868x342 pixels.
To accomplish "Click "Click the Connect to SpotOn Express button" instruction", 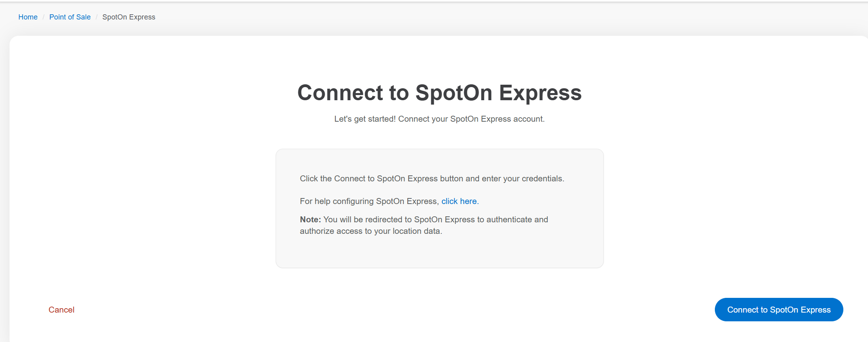I will pos(381,179).
